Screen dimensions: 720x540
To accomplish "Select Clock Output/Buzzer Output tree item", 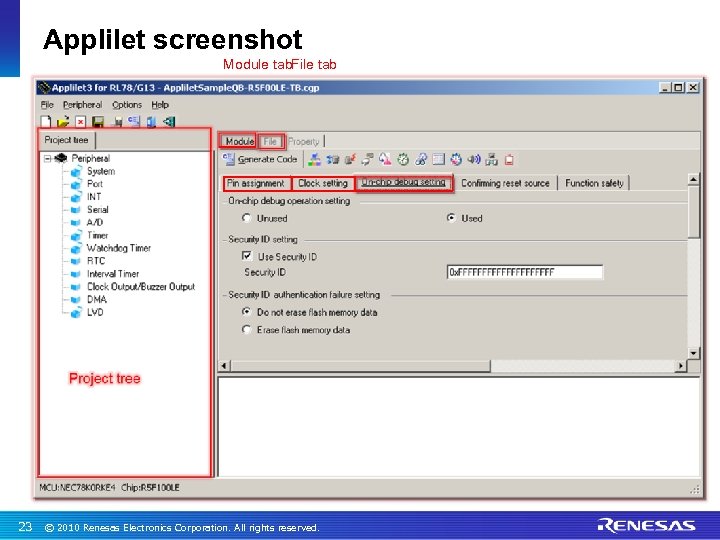I will (141, 287).
